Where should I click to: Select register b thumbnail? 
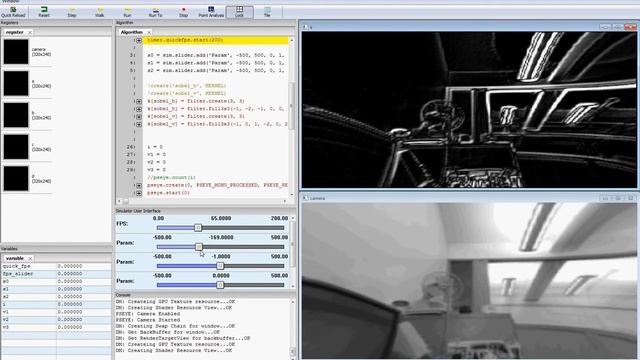pyautogui.click(x=16, y=115)
